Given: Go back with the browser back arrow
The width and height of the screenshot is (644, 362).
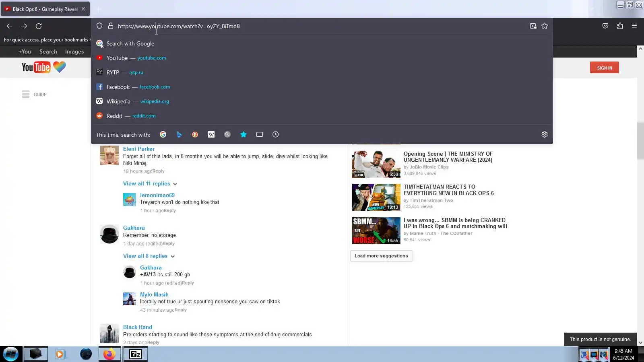Looking at the screenshot, I should (10, 26).
